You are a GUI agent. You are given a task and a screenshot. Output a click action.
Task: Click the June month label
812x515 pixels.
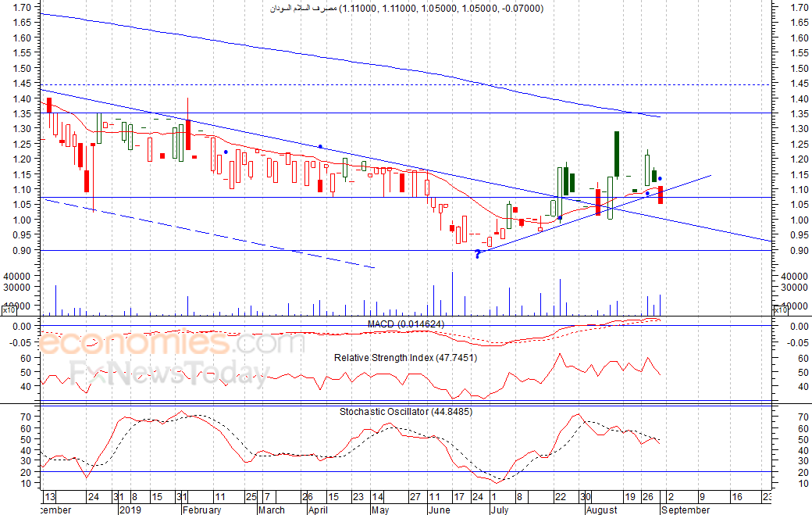tap(439, 510)
